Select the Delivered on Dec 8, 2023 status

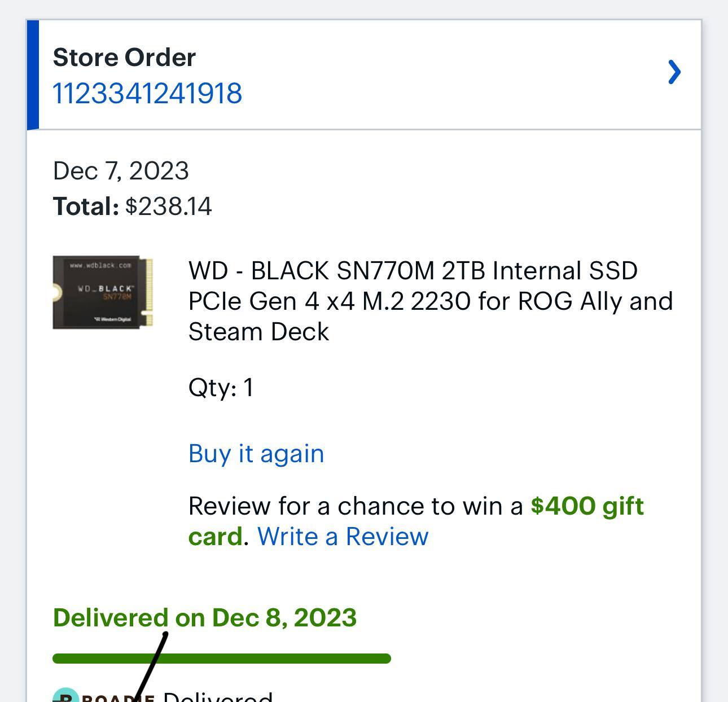[x=204, y=617]
